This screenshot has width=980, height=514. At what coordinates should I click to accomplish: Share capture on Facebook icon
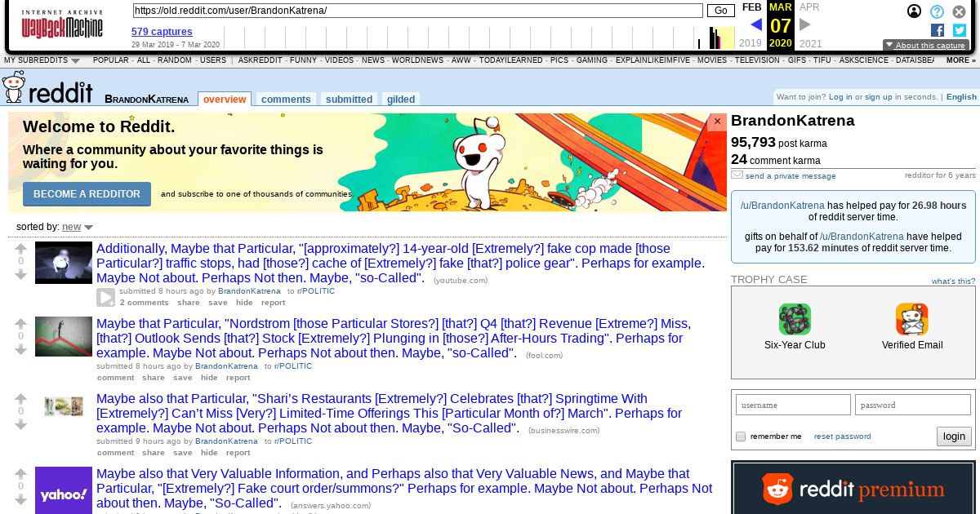coord(938,30)
